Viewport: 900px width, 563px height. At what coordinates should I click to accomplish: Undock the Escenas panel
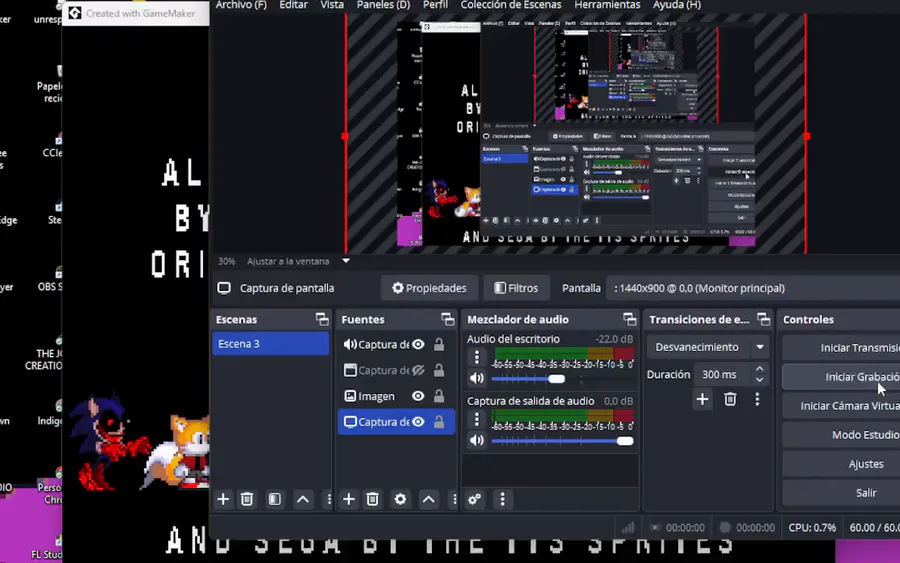(322, 319)
